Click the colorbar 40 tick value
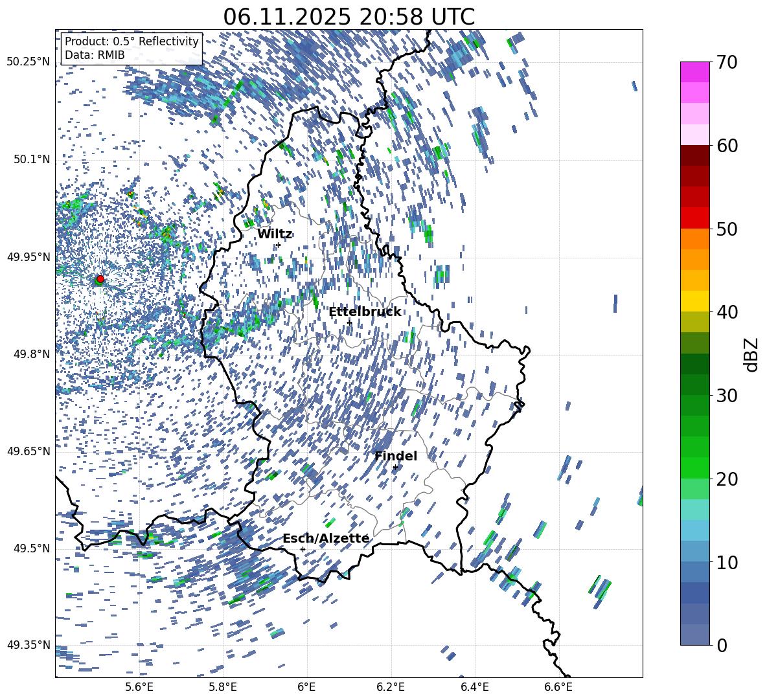 pos(727,312)
